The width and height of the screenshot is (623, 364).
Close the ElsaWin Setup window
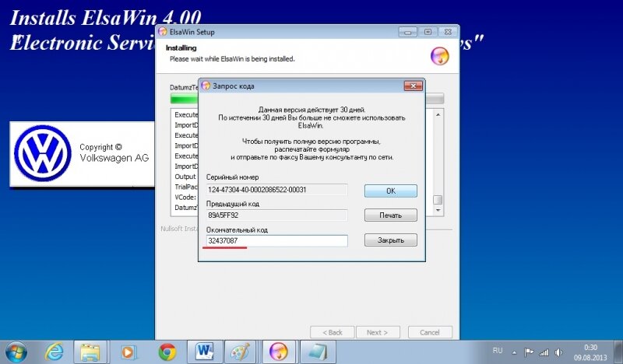[448, 32]
